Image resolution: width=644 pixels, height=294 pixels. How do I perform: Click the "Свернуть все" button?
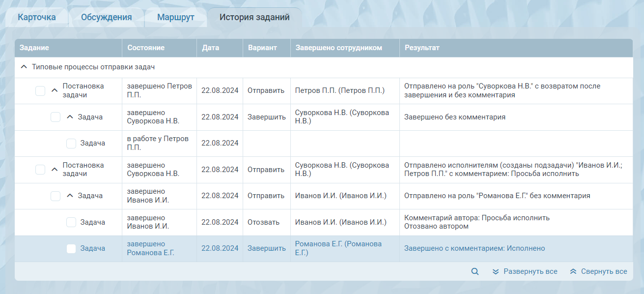point(598,271)
